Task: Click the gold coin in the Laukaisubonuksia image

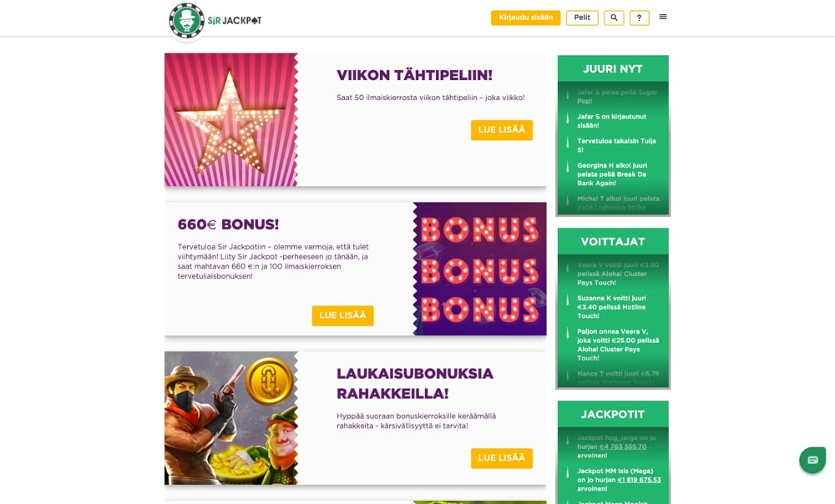Action: point(269,380)
